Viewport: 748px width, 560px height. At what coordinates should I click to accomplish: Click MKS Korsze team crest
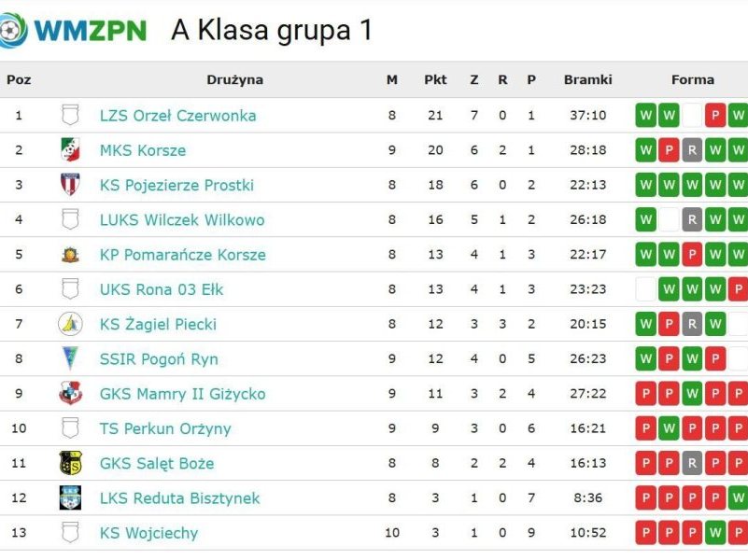[70, 150]
